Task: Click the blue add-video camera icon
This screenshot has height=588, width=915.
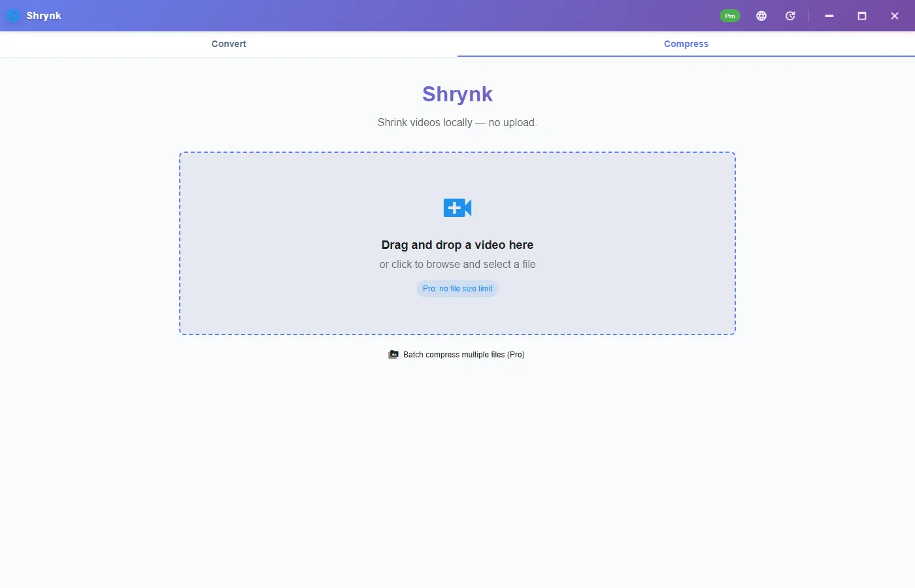Action: 457,208
